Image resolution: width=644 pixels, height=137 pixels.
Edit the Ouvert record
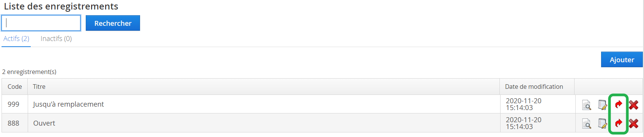[x=602, y=123]
